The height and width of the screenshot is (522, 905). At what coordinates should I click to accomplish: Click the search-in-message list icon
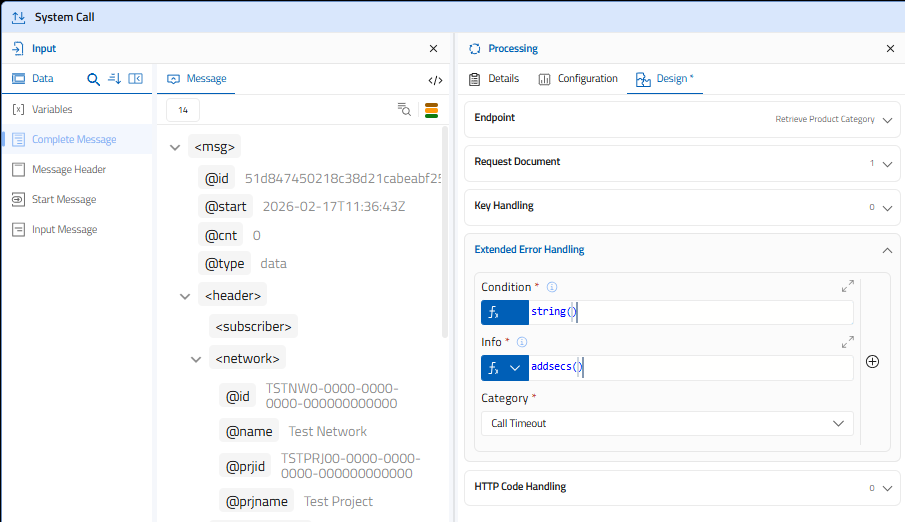pyautogui.click(x=404, y=110)
